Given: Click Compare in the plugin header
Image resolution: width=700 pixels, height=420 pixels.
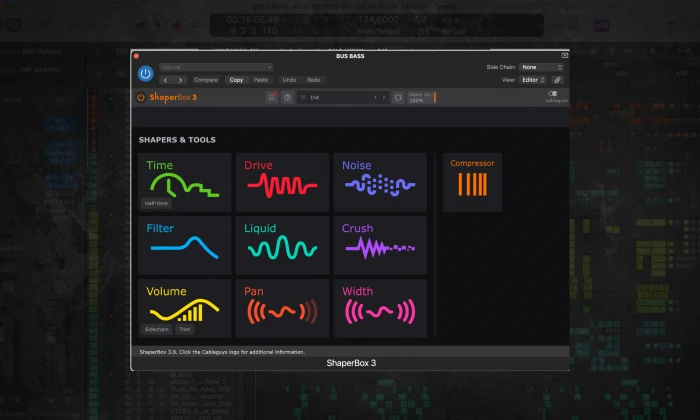Looking at the screenshot, I should pyautogui.click(x=205, y=79).
